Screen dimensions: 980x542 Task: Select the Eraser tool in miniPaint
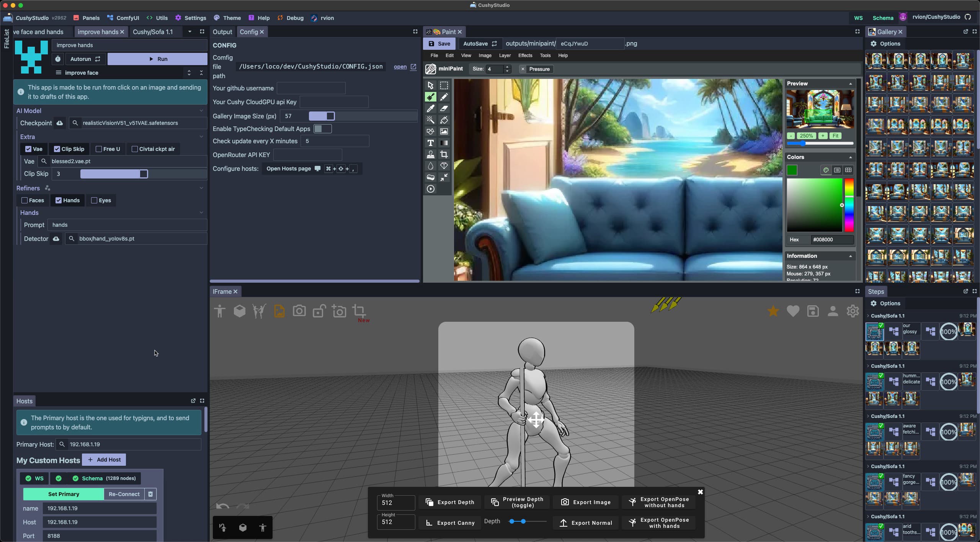pyautogui.click(x=444, y=108)
